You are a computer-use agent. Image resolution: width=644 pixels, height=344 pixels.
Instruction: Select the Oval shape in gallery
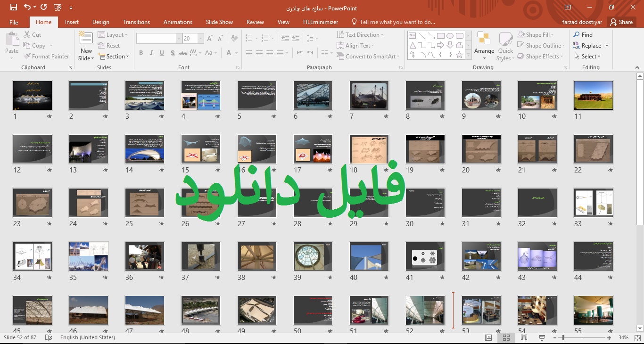click(x=450, y=36)
